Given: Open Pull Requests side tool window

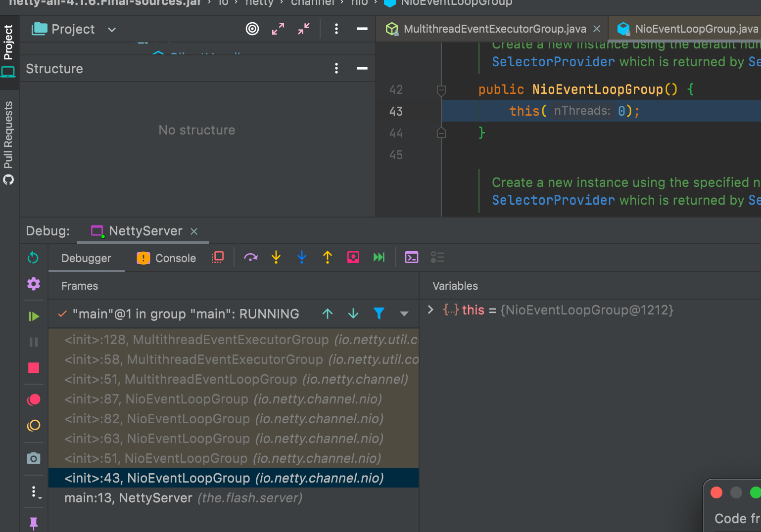Looking at the screenshot, I should pos(8,142).
